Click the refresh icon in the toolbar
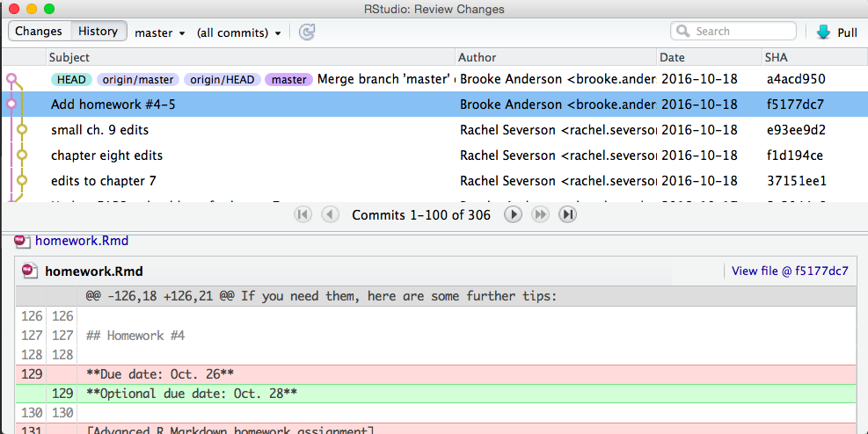The height and width of the screenshot is (434, 868). coord(307,33)
